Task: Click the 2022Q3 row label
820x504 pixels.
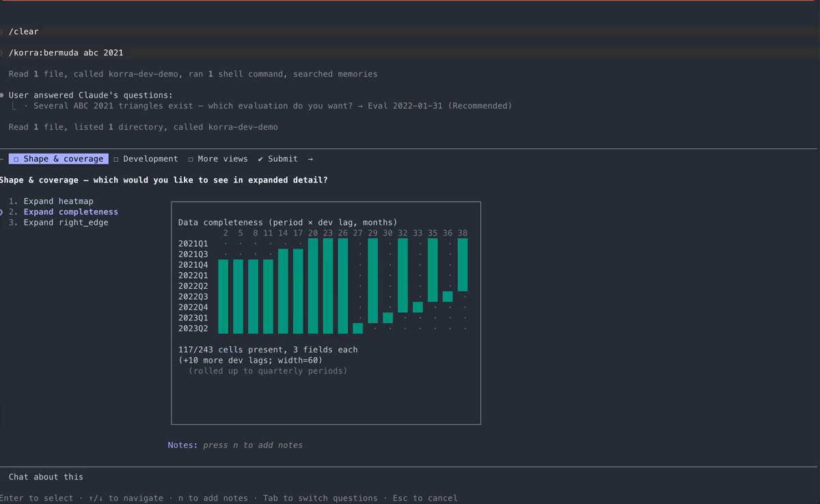Action: [193, 296]
